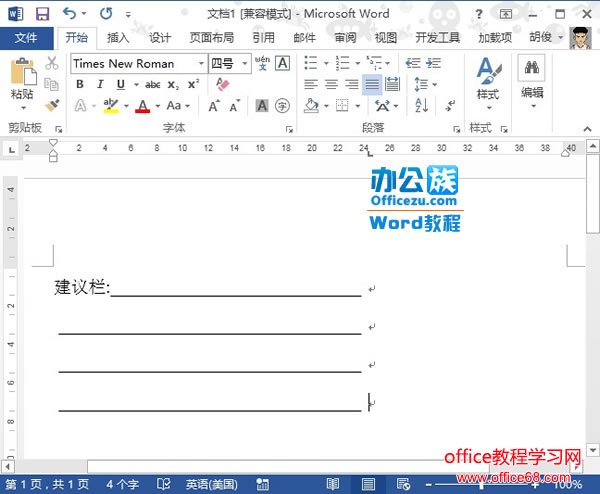Click the Paste clipboard icon
Screen dimensions: 600x494
(23, 71)
